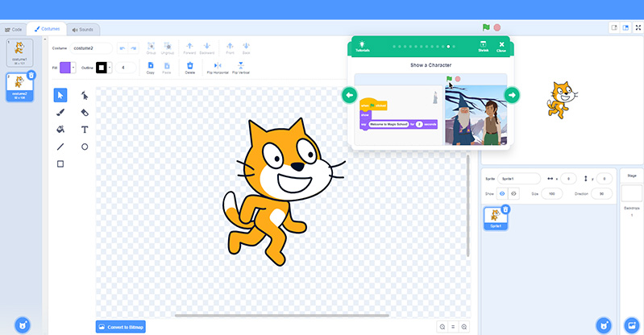Click the Group icon

[x=152, y=48]
